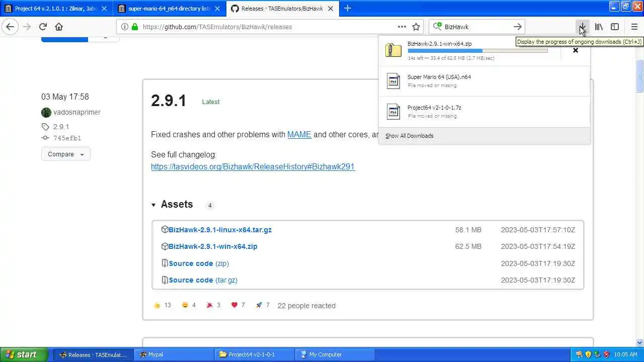The width and height of the screenshot is (644, 362).
Task: Bookmark this page with the star icon
Action: coord(416,27)
